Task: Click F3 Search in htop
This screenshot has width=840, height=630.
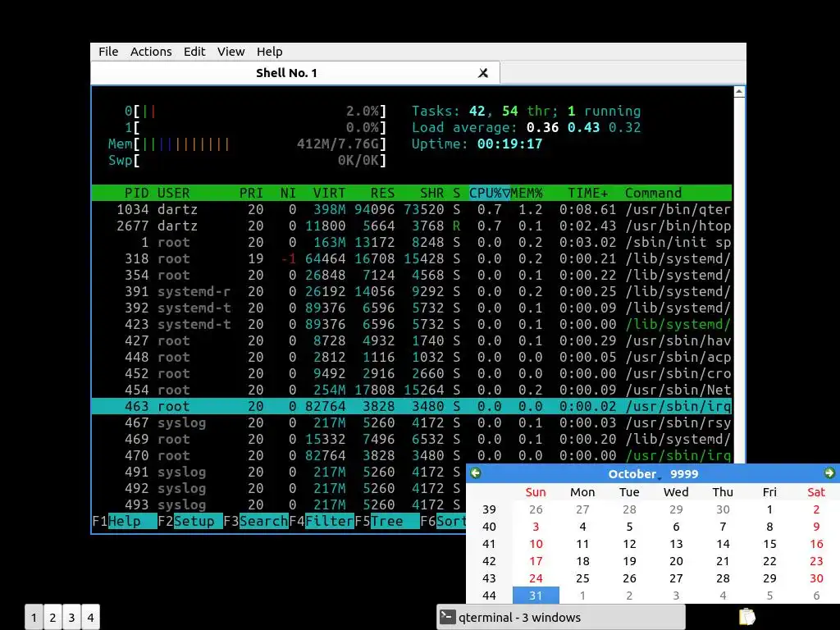Action: coord(256,521)
